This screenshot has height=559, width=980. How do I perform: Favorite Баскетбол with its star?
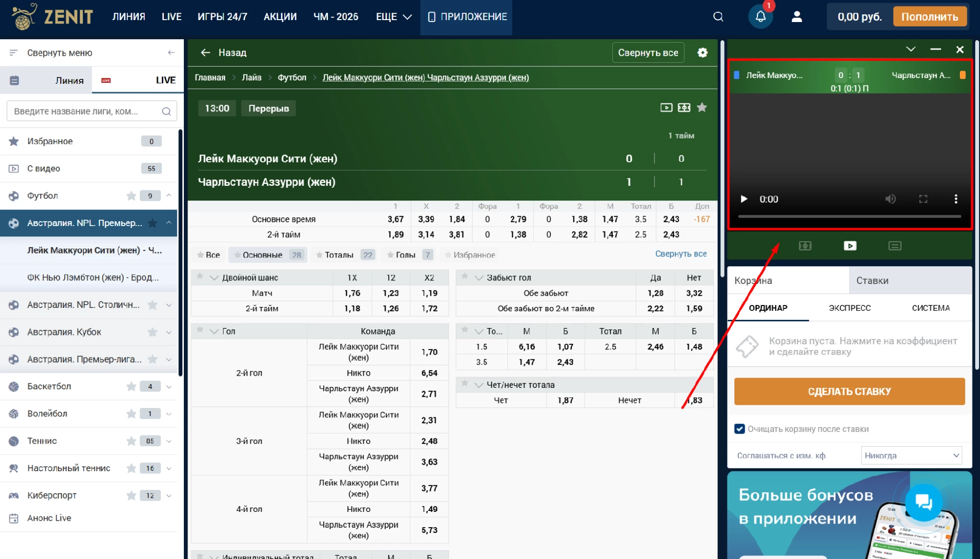coord(131,386)
